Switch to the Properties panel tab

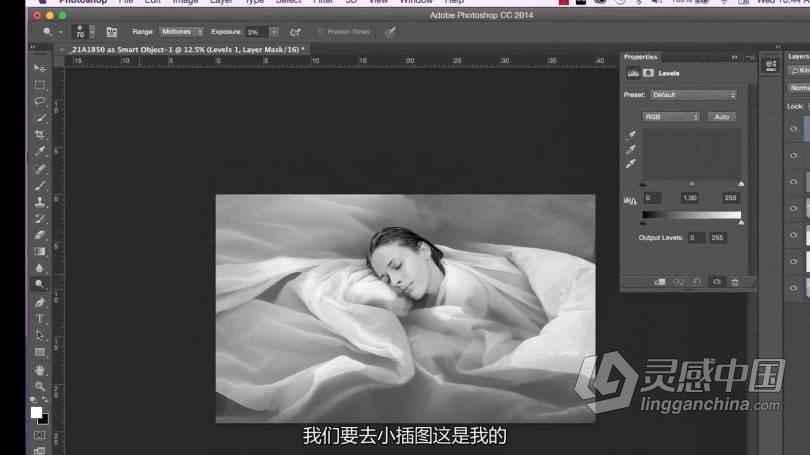(x=641, y=57)
